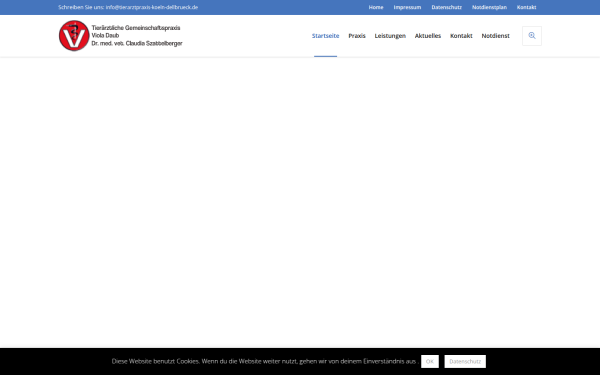This screenshot has width=600, height=375.
Task: Open the Impressum link
Action: pyautogui.click(x=407, y=7)
